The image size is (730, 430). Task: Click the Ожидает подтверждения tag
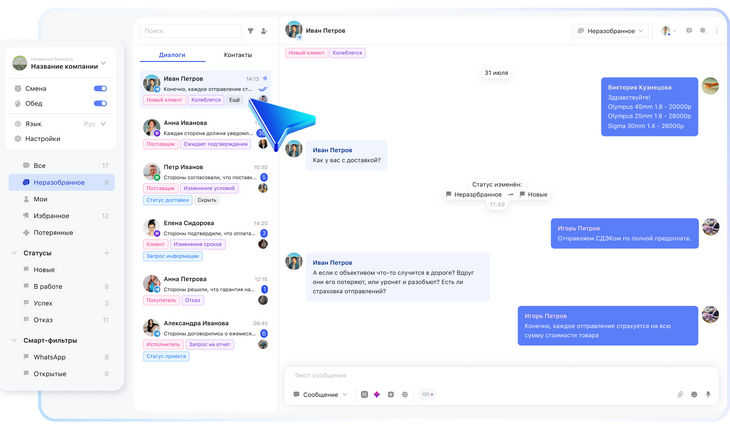[216, 144]
